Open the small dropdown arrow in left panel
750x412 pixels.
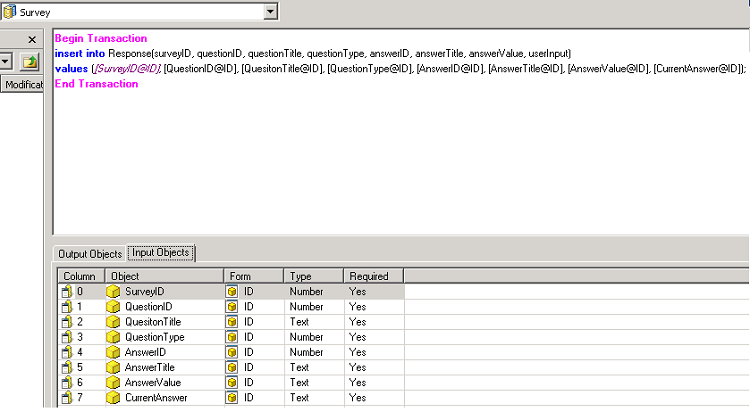[x=6, y=62]
